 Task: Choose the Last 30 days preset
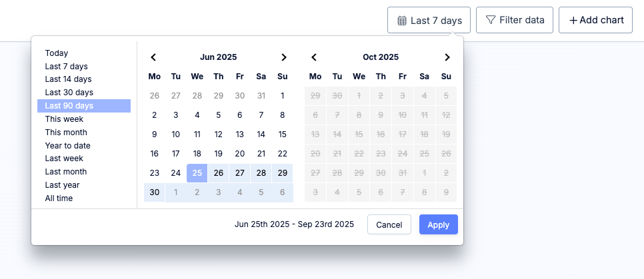coord(69,93)
